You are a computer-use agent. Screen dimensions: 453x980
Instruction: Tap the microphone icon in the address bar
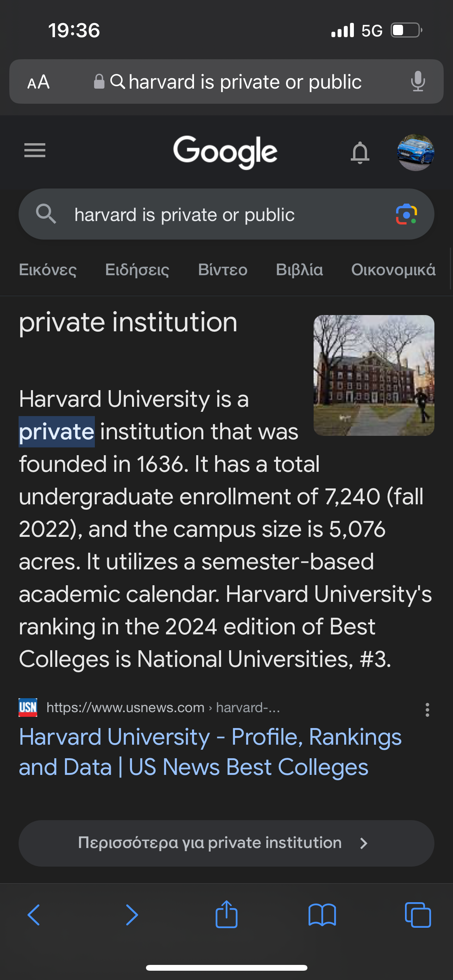[418, 82]
